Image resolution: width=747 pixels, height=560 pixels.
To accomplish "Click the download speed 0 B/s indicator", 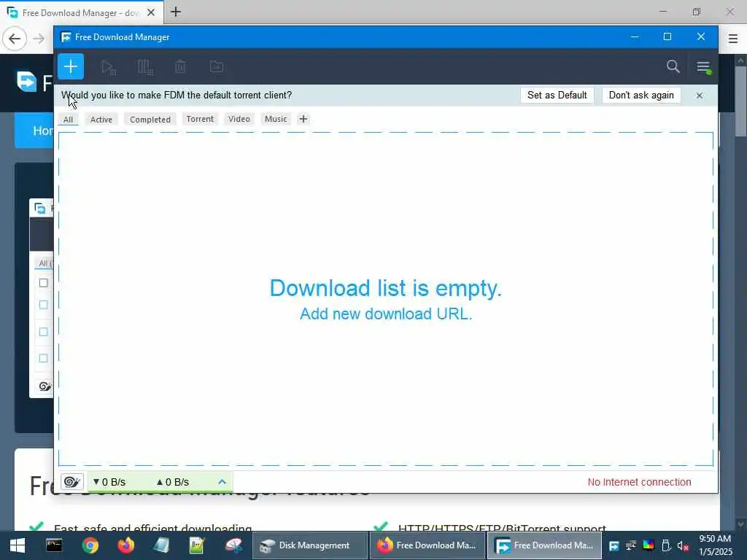I will [x=109, y=482].
